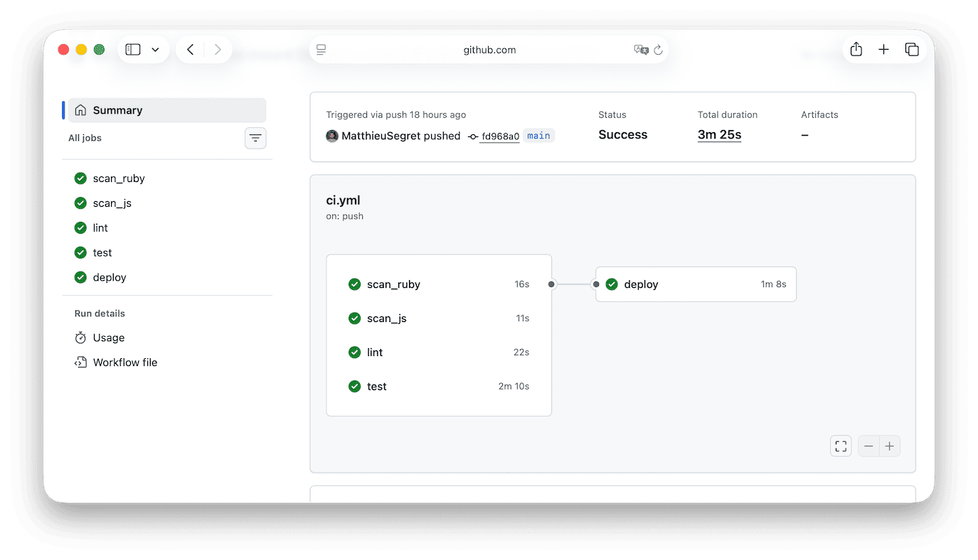This screenshot has height=560, width=978.
Task: Open the filter icon next to All jobs
Action: tap(255, 137)
